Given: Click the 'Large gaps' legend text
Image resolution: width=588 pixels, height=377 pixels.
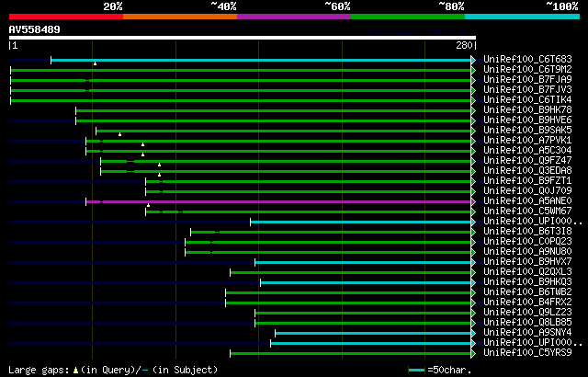Looking at the screenshot, I should tap(39, 371).
